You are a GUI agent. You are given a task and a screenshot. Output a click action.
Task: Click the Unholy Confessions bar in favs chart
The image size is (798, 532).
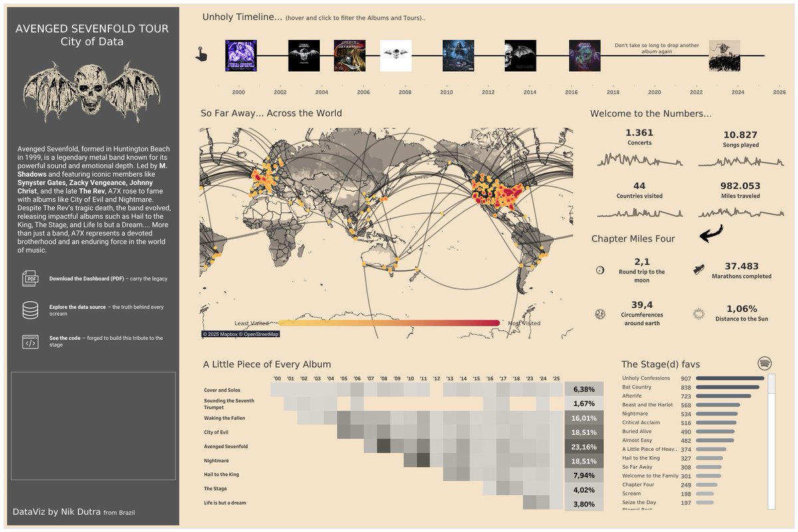coord(730,378)
